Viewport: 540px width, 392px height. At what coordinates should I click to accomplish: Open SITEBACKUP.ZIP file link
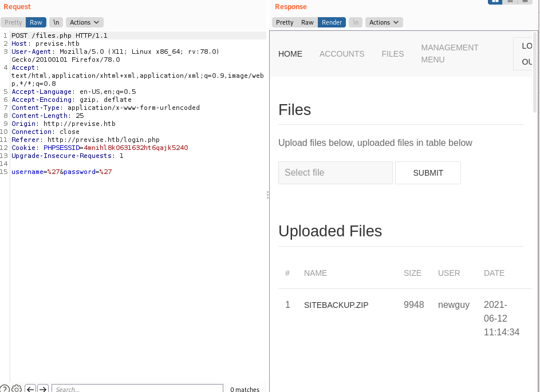pos(336,305)
